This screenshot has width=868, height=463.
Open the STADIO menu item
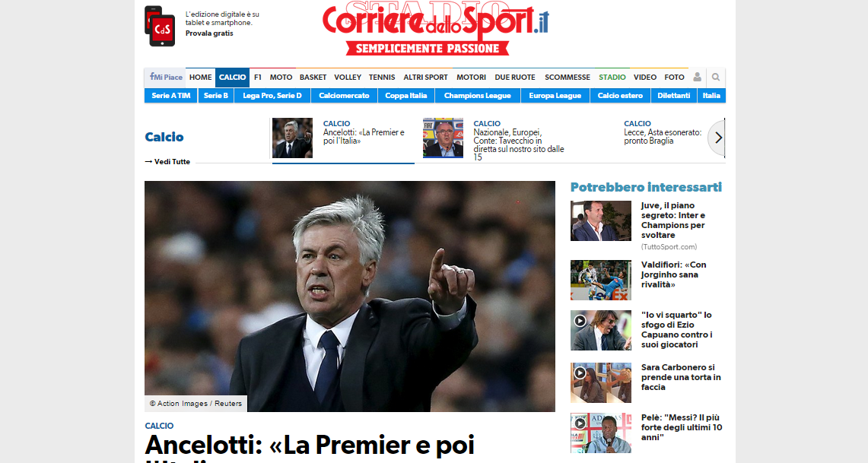point(612,77)
